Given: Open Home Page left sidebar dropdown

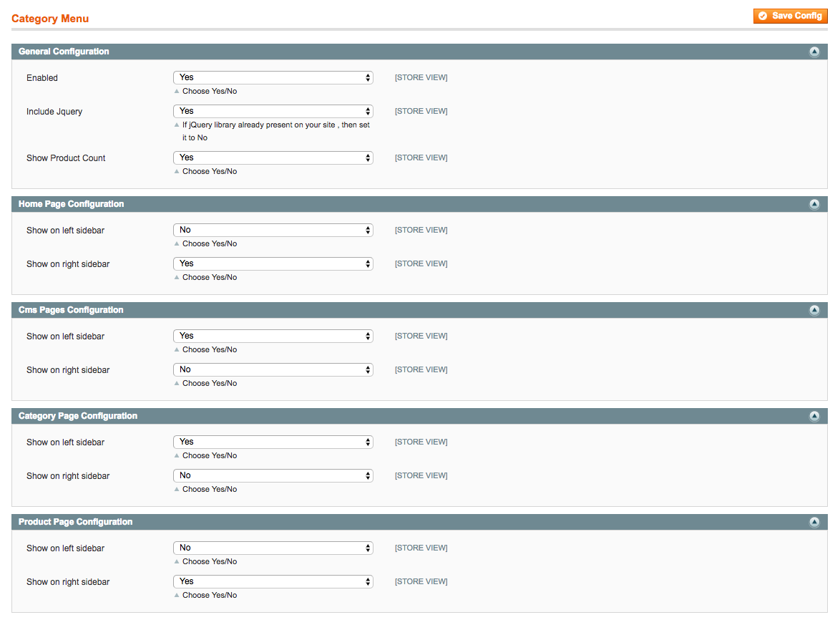Looking at the screenshot, I should click(273, 231).
